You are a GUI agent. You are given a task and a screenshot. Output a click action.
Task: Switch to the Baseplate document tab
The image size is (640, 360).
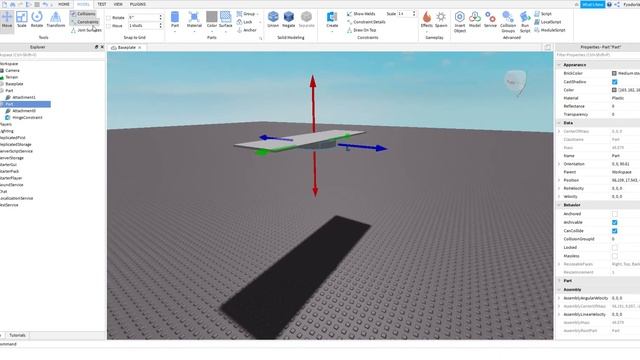pyautogui.click(x=126, y=48)
